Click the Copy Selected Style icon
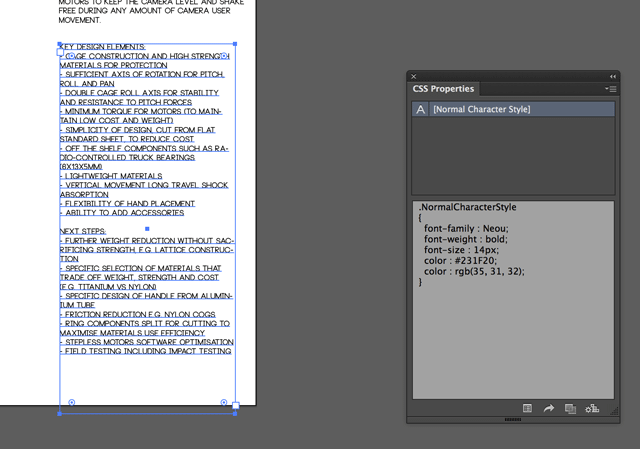The image size is (640, 449). pyautogui.click(x=570, y=409)
